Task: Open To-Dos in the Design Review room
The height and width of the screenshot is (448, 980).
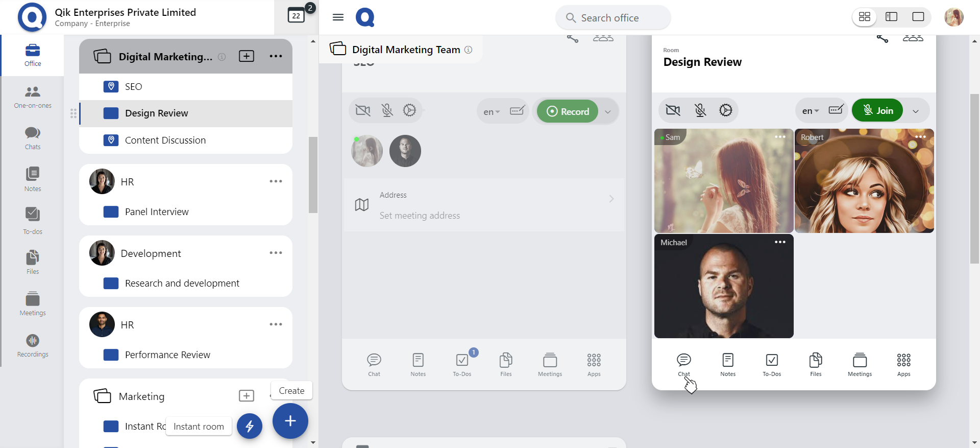Action: pos(772,364)
